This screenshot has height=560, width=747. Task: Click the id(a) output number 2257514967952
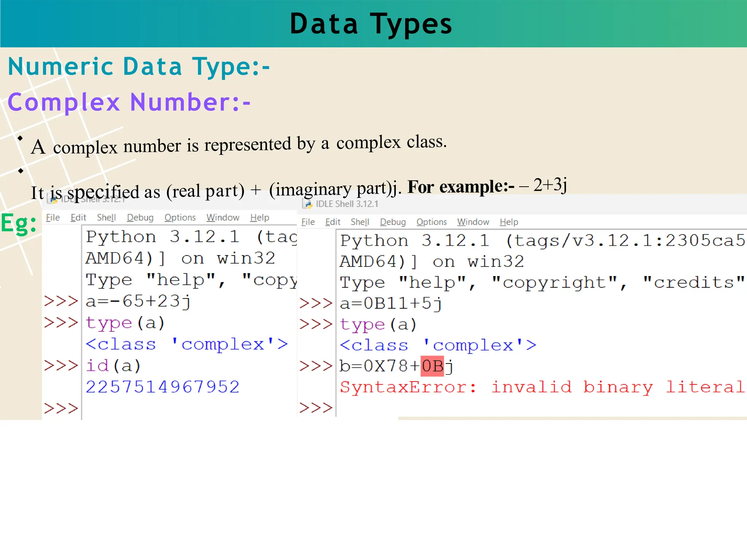(x=162, y=387)
